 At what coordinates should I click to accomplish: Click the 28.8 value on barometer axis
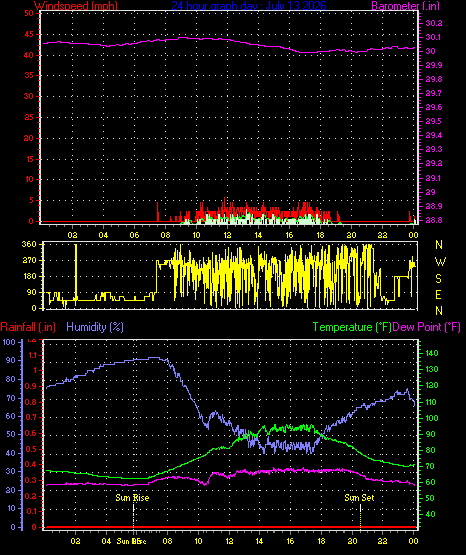point(433,220)
